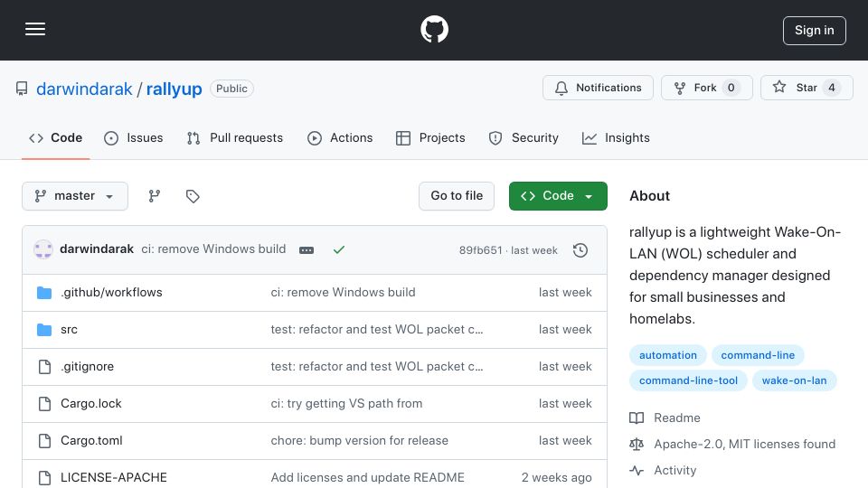
Task: Switch to the Code tab
Action: pyautogui.click(x=55, y=137)
